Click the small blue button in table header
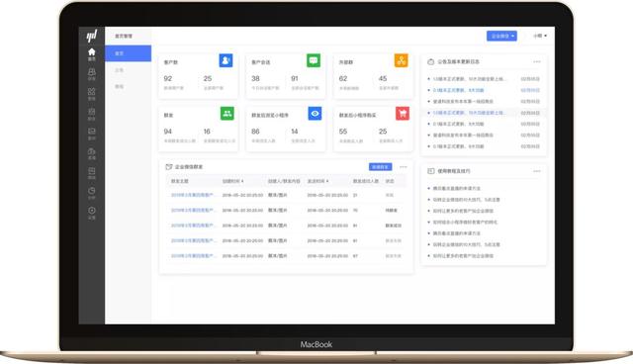Screen dimensions: 633x364 pyautogui.click(x=380, y=166)
